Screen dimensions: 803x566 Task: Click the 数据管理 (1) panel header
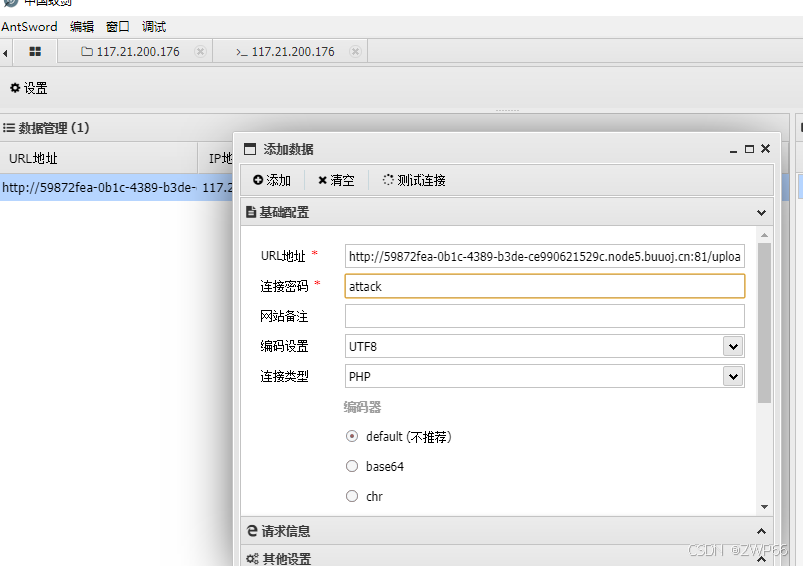click(47, 128)
